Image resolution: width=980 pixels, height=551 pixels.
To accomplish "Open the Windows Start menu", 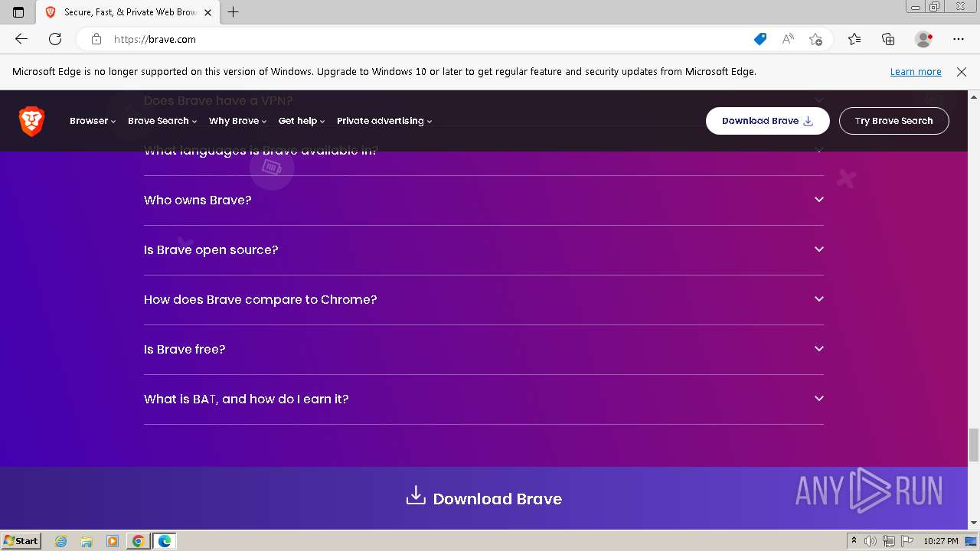I will coord(21,541).
